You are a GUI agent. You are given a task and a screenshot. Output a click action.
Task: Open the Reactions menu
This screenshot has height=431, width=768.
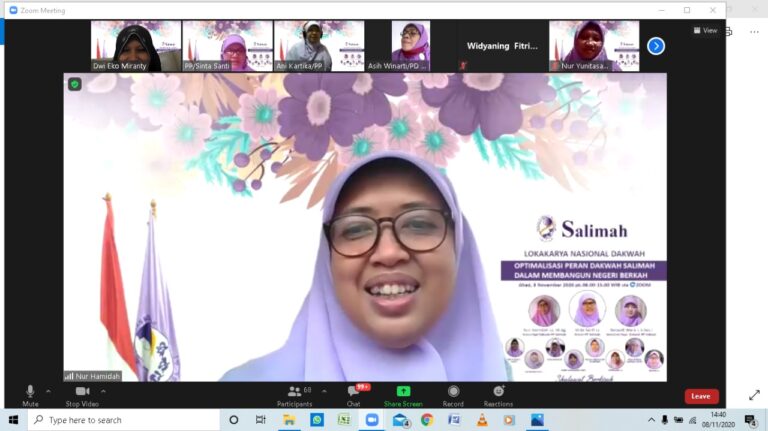coord(498,396)
